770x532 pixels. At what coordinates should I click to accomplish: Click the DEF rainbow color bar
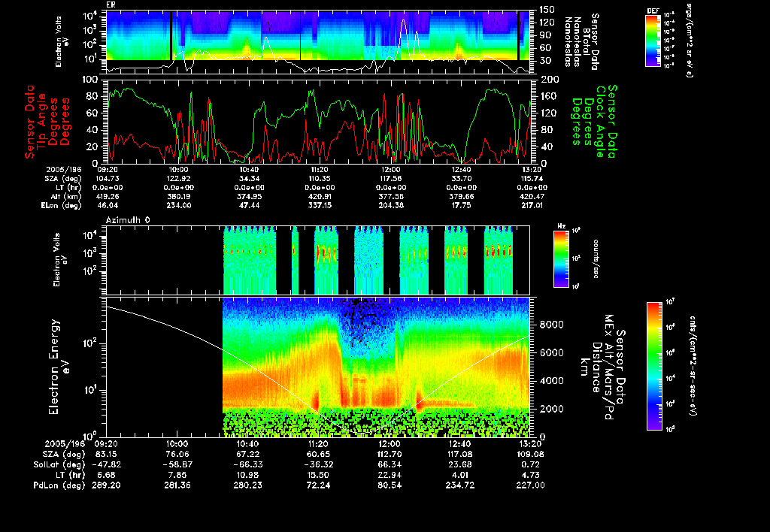click(653, 41)
